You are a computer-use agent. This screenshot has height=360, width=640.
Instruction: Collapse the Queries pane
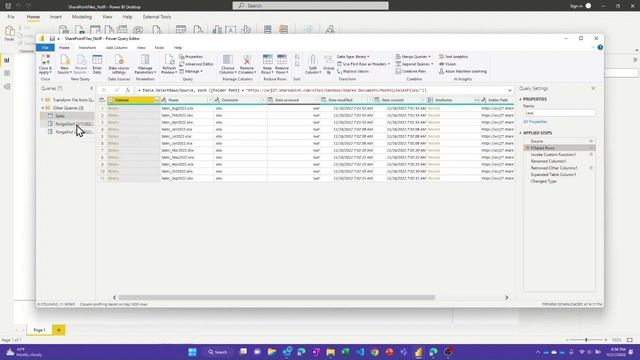coord(91,89)
